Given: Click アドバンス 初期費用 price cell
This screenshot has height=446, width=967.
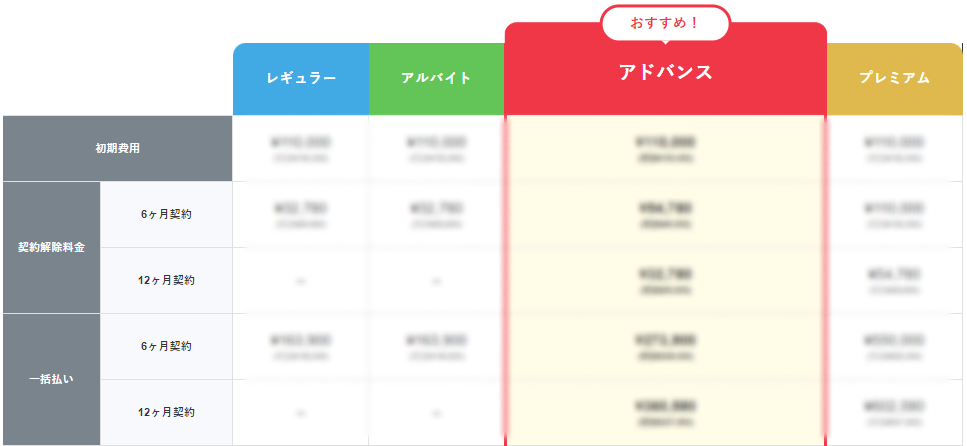Looking at the screenshot, I should pyautogui.click(x=665, y=149).
